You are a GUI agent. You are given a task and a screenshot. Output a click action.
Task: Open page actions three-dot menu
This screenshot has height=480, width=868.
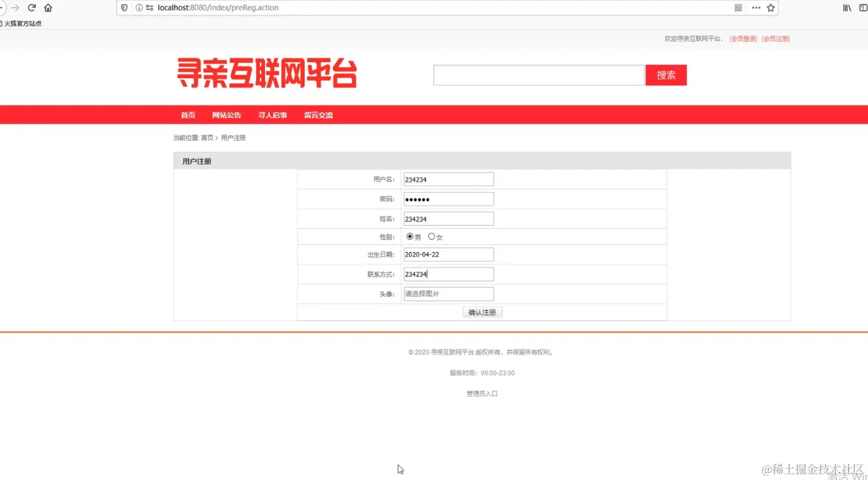756,8
